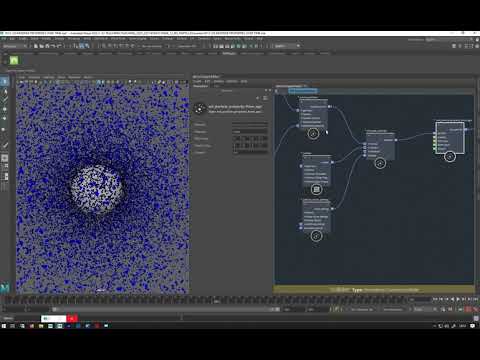This screenshot has width=480, height=360.
Task: Choose the Lasso tool in the toolbox
Action: click(x=5, y=91)
